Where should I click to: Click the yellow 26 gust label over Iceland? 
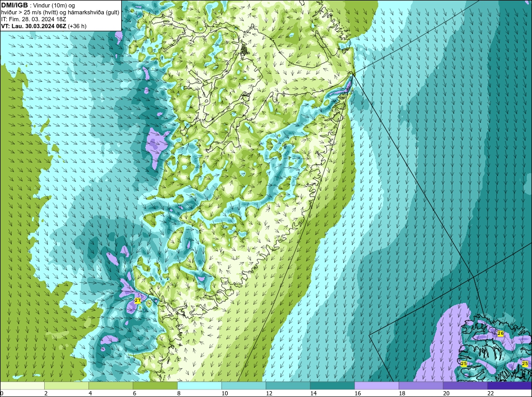pyautogui.click(x=501, y=333)
